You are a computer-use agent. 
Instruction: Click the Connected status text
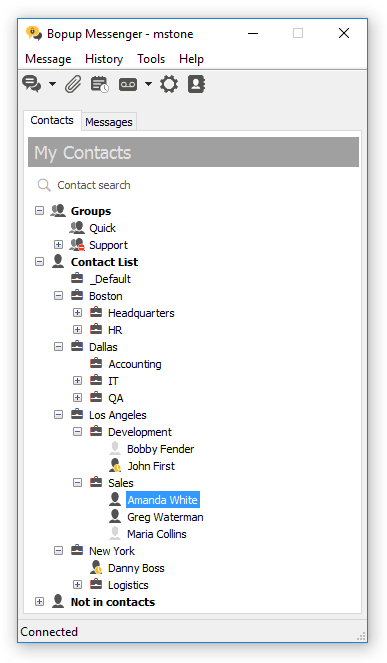49,632
